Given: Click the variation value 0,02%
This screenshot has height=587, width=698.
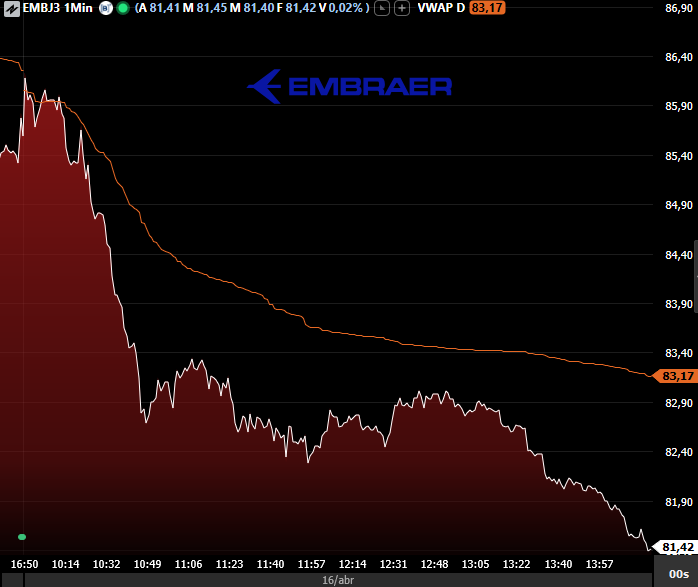Looking at the screenshot, I should 346,8.
